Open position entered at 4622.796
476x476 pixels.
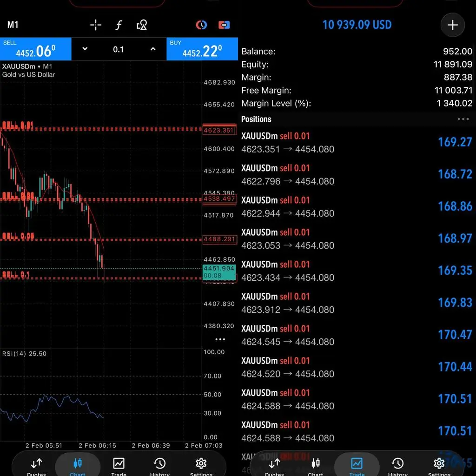pos(357,175)
